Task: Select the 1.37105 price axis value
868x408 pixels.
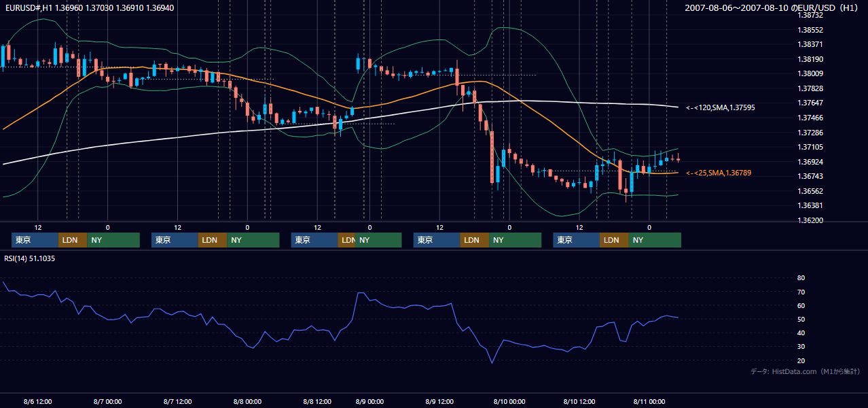Action: click(x=810, y=147)
